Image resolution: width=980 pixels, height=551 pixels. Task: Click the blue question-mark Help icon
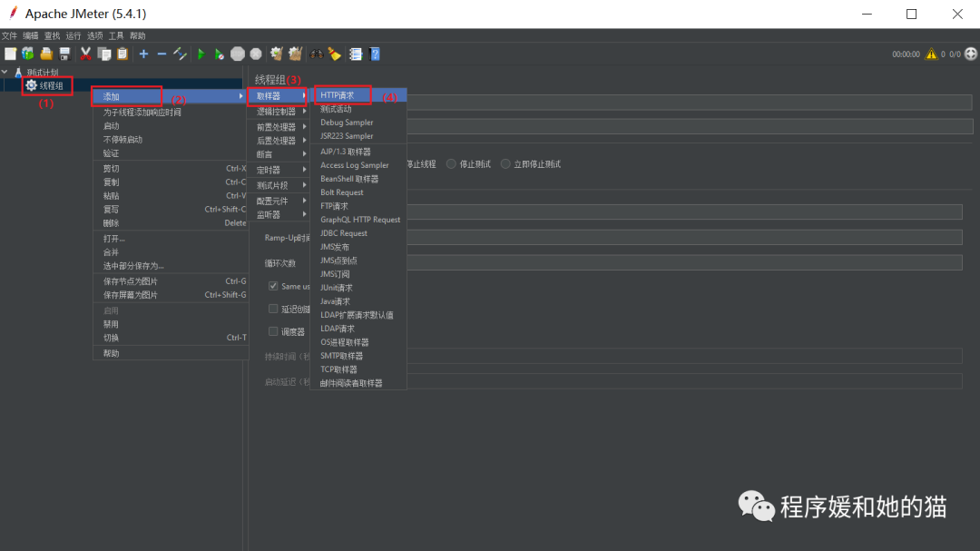coord(375,54)
